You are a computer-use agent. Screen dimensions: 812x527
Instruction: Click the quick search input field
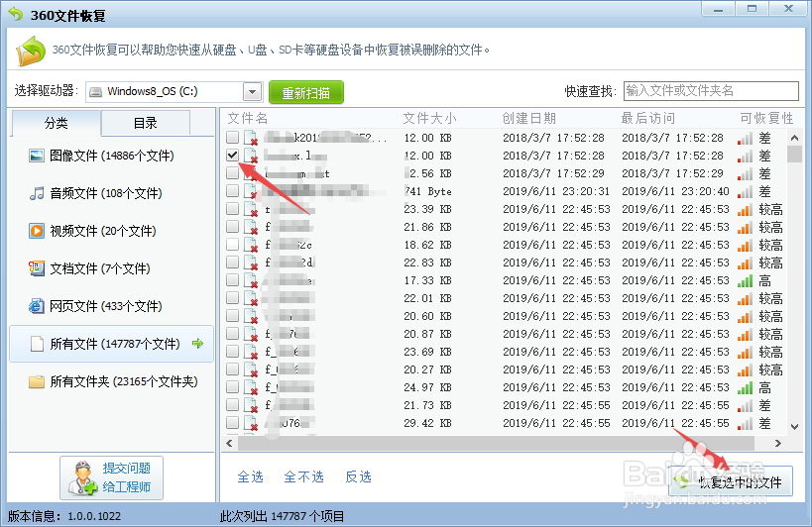[x=711, y=91]
